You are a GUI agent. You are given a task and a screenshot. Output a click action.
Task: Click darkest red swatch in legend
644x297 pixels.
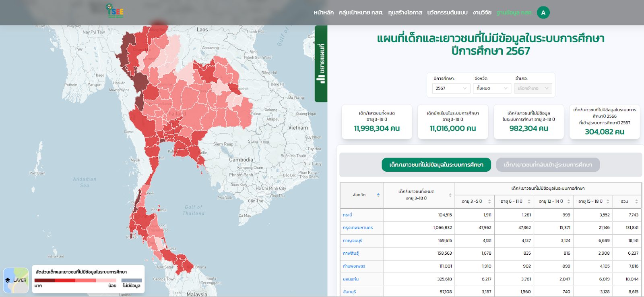[45, 280]
